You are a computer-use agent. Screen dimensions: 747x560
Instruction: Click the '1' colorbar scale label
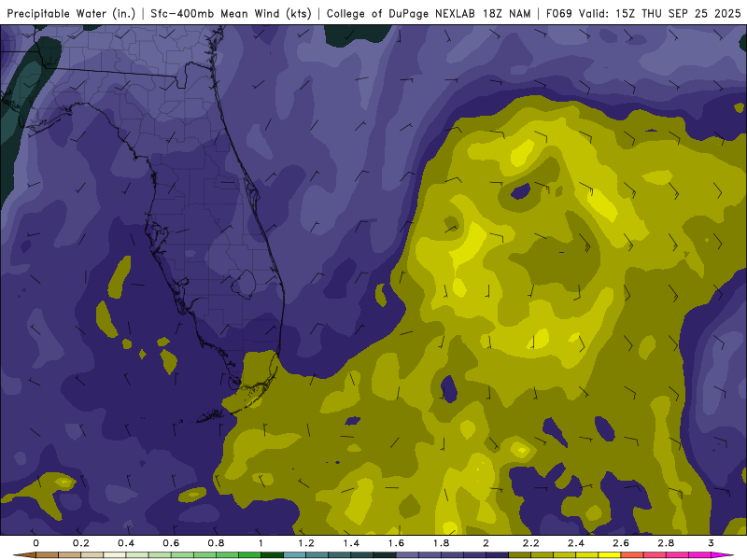(261, 543)
